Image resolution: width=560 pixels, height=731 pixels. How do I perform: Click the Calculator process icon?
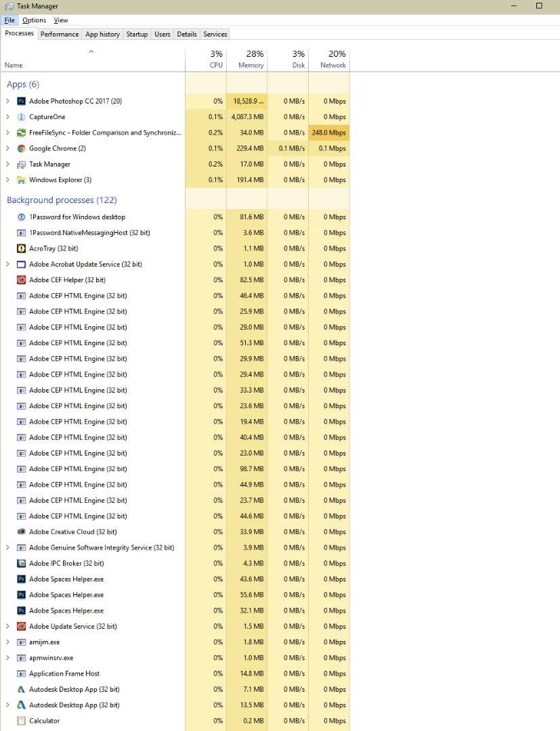(21, 721)
